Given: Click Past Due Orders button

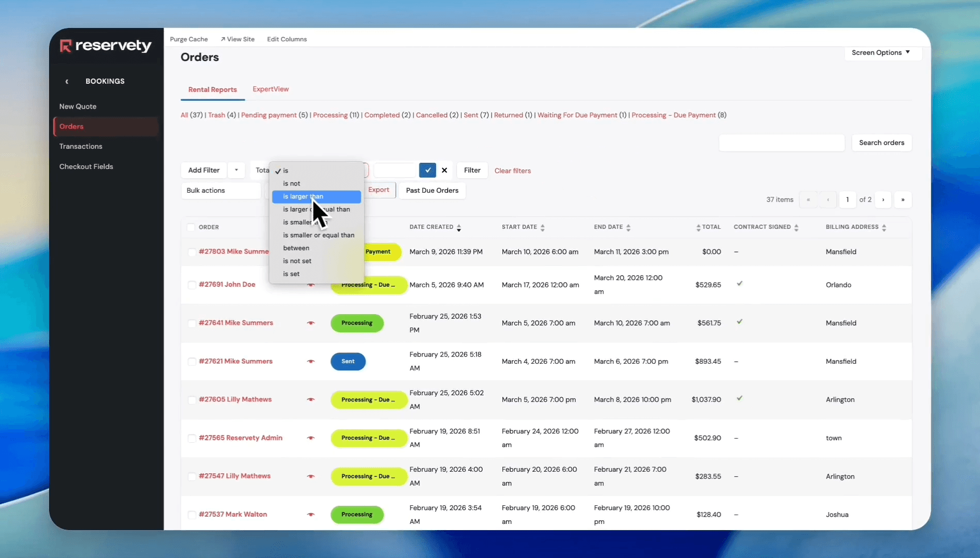Looking at the screenshot, I should point(432,190).
